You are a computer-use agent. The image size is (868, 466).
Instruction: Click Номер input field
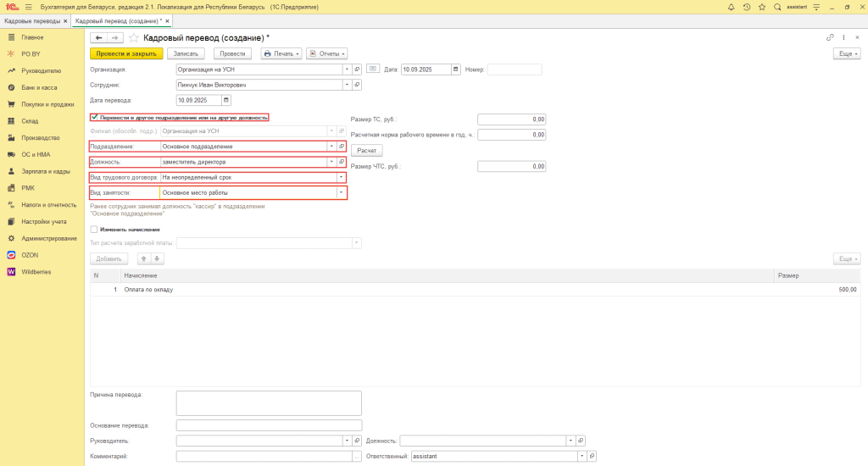click(x=515, y=69)
